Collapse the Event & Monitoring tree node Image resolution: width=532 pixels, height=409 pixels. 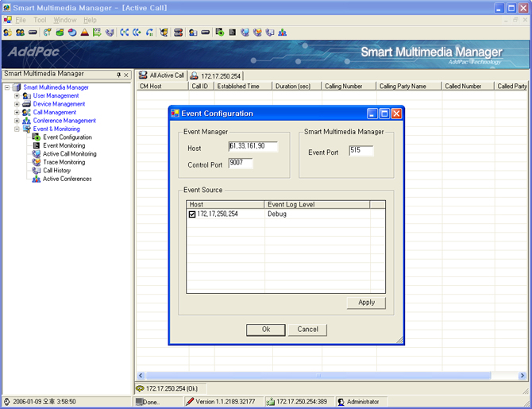17,129
